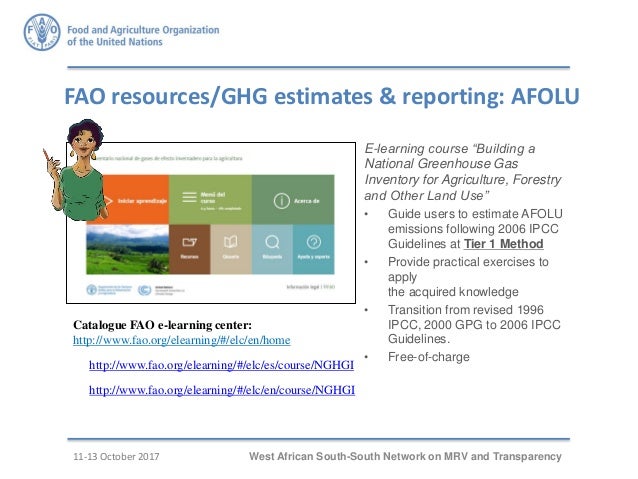The image size is (638, 479).
Task: Open the English NGHGI course link
Action: 222,390
